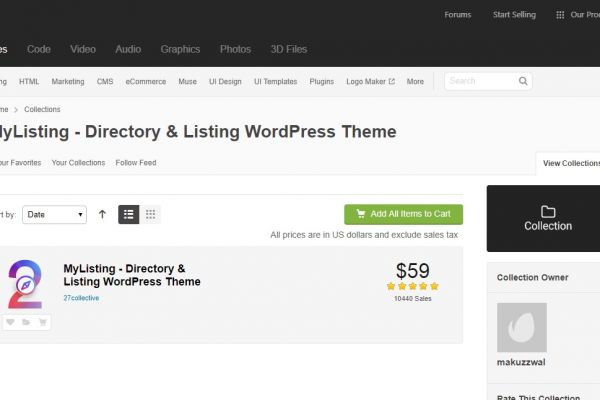Open the Follow Feed tab
The height and width of the screenshot is (400, 600).
click(x=136, y=163)
